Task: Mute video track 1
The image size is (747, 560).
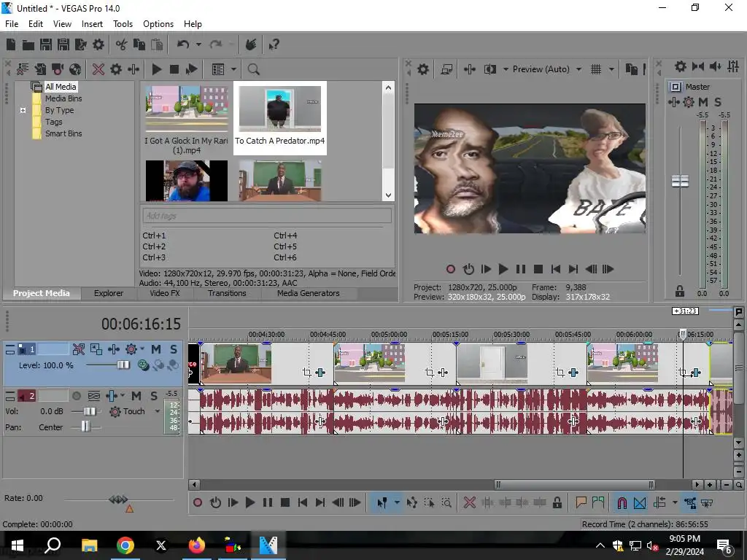Action: pos(156,349)
